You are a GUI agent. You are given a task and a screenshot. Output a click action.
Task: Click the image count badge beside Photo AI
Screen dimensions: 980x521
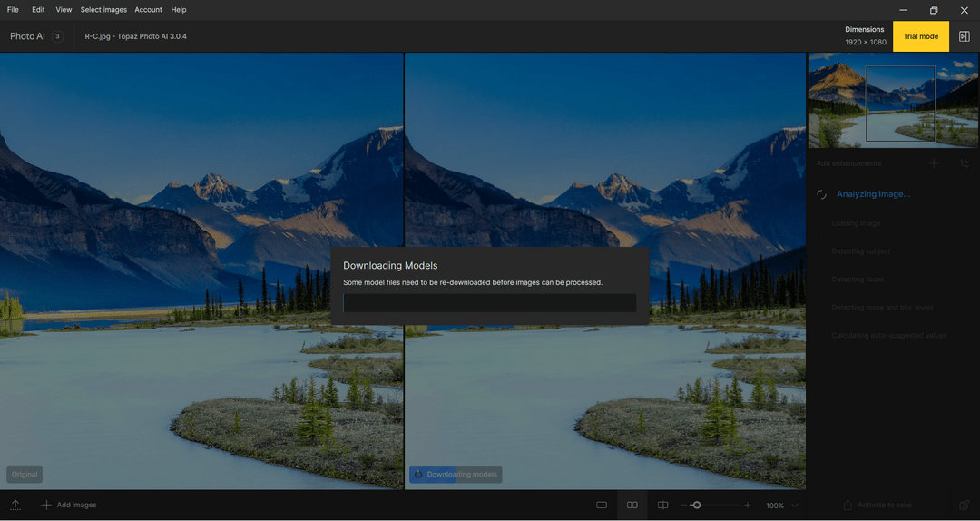click(57, 36)
